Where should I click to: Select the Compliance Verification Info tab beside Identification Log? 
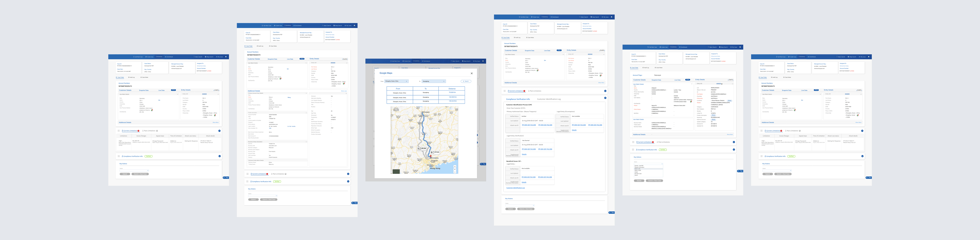(x=518, y=99)
